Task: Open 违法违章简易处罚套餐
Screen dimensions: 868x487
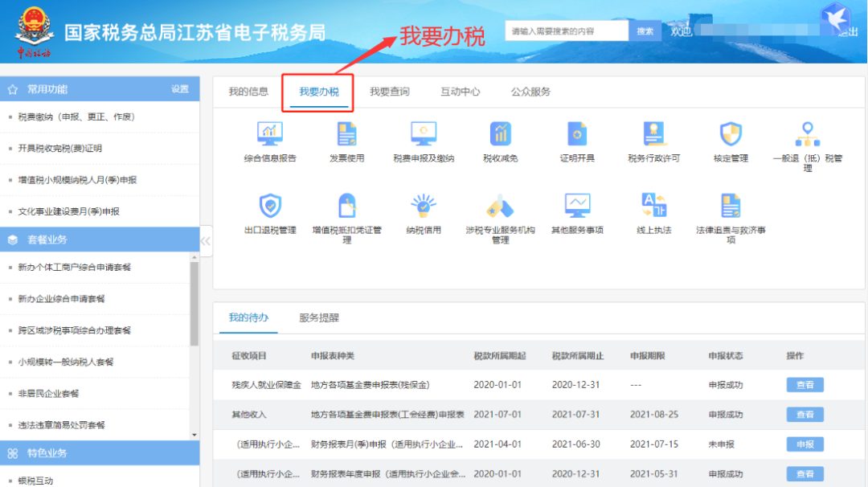Action: [x=61, y=425]
